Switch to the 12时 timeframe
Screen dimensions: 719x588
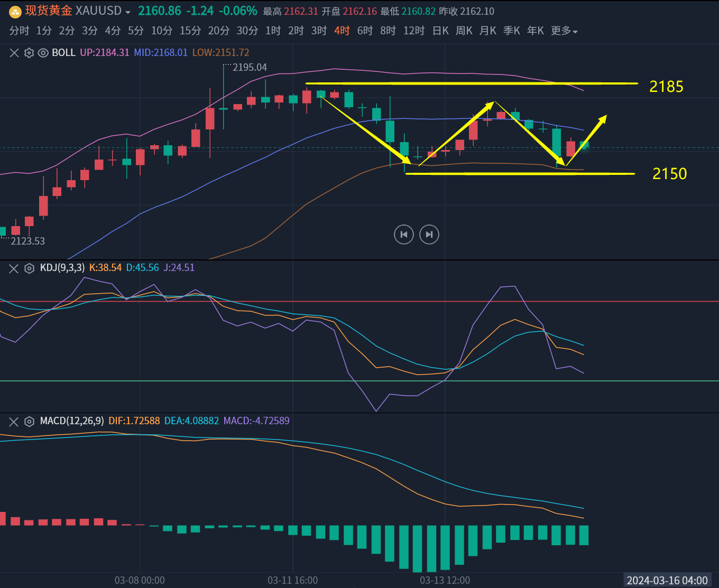pyautogui.click(x=414, y=31)
